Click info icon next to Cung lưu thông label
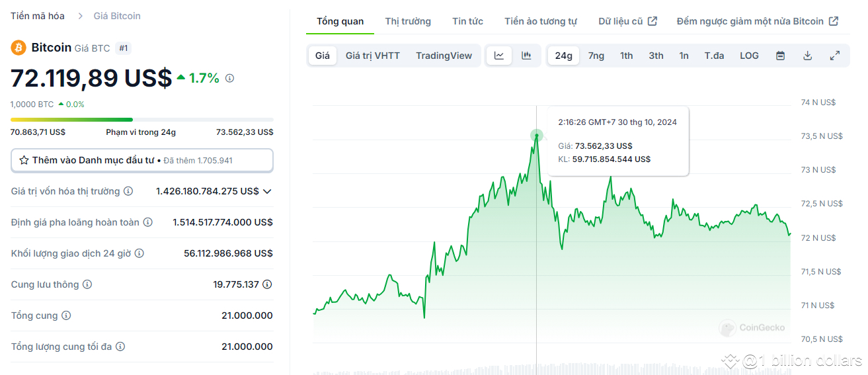The image size is (868, 375). point(87,284)
